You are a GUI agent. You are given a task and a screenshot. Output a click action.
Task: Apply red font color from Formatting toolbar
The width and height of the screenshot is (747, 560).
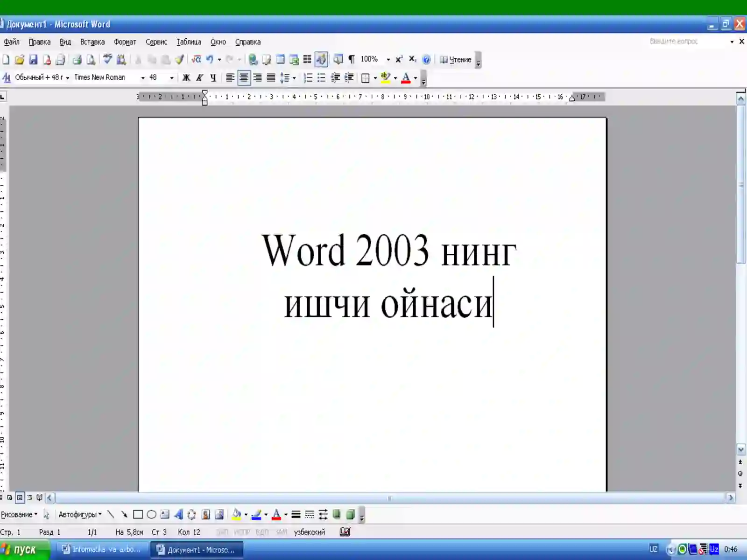406,78
